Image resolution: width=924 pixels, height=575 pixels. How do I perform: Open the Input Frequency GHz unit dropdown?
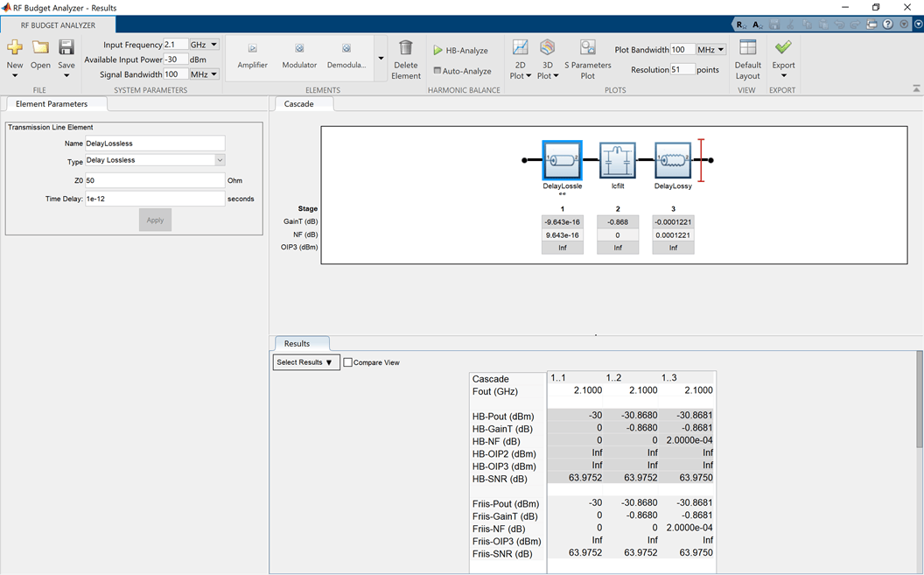coord(205,45)
